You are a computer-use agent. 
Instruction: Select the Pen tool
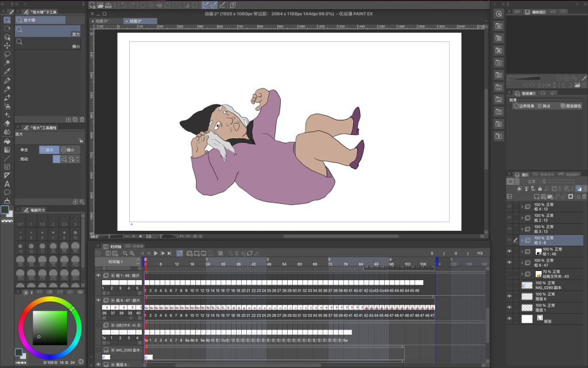pyautogui.click(x=7, y=80)
